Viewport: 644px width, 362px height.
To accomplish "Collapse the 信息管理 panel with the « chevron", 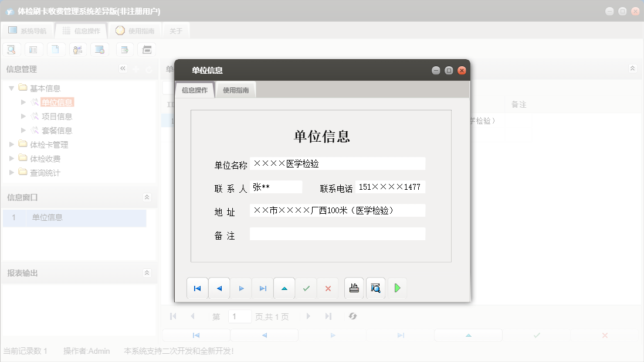I will pos(123,69).
